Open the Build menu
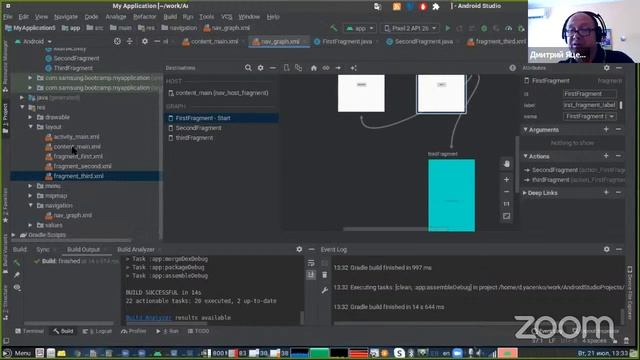Image resolution: width=640 pixels, height=360 pixels. pos(170,17)
